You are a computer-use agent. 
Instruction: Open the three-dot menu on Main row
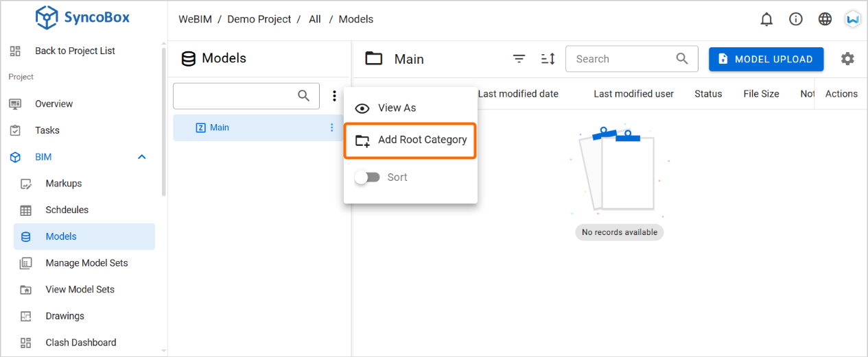(x=332, y=127)
